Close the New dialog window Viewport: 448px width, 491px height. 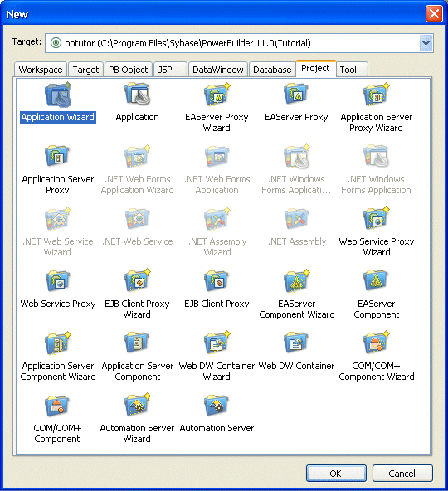(x=434, y=14)
